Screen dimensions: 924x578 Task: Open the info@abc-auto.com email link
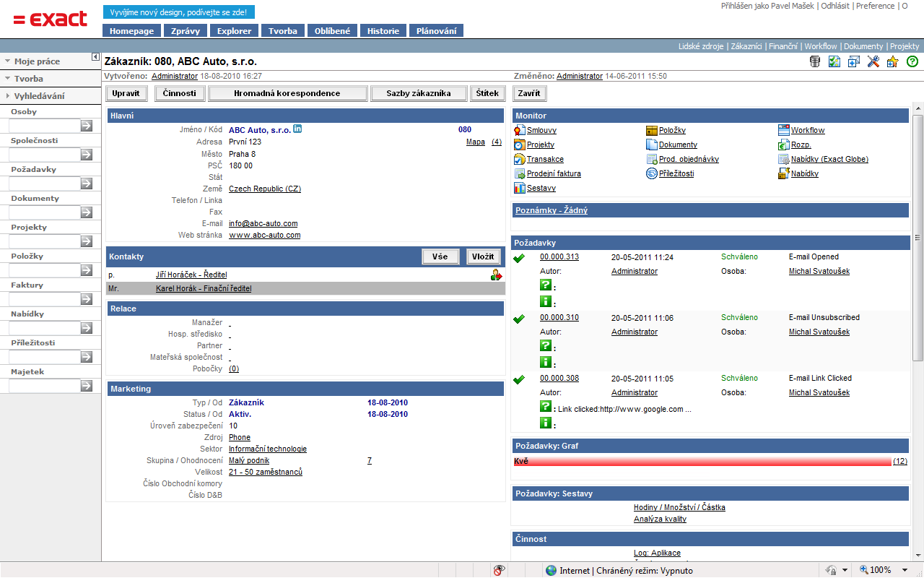pyautogui.click(x=263, y=223)
